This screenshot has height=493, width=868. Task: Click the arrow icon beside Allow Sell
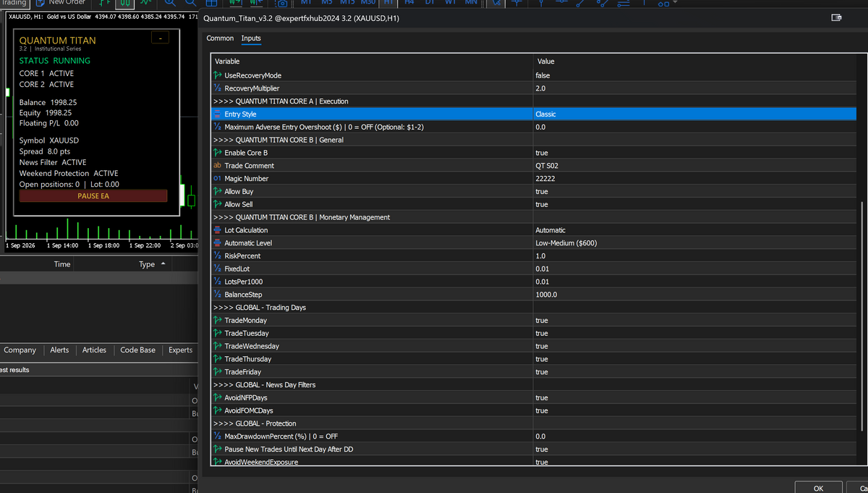(x=218, y=204)
